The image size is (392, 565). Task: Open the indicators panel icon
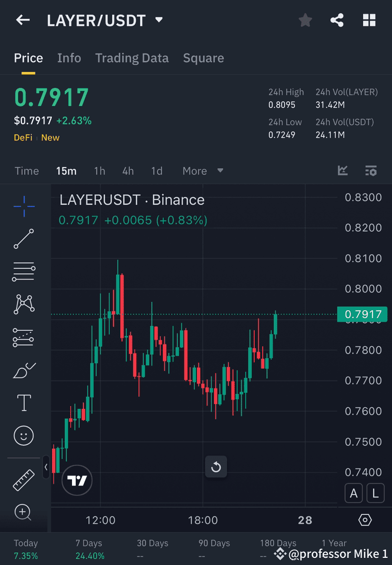coord(371,171)
